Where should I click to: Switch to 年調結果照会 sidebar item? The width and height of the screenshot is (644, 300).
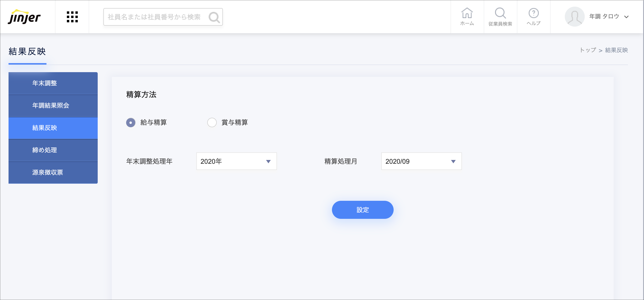pos(53,105)
